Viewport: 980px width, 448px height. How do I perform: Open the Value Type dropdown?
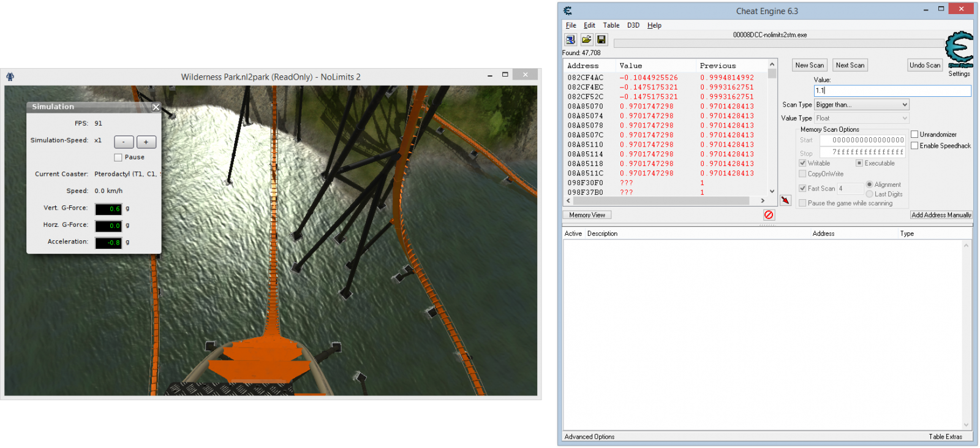pos(861,118)
